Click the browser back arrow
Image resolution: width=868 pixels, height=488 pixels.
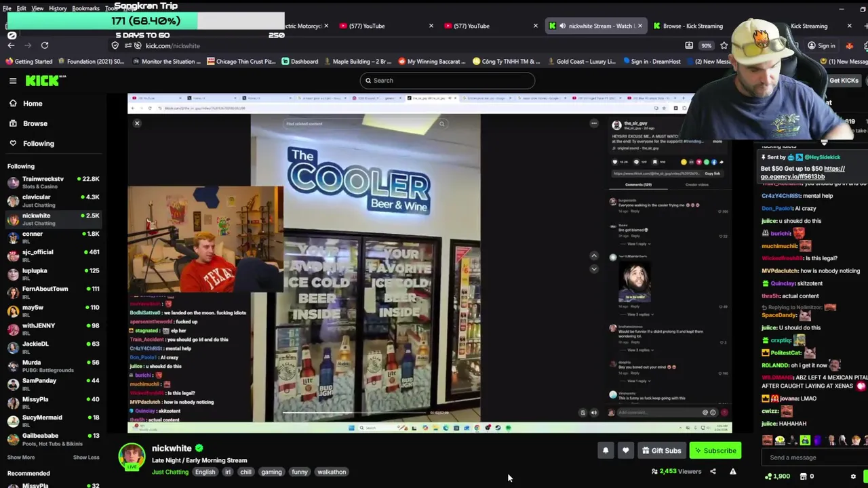point(11,45)
